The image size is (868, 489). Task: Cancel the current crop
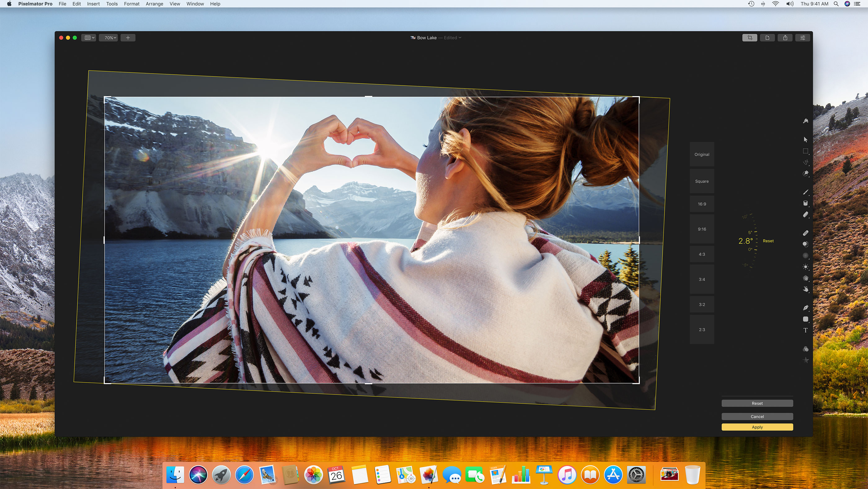click(757, 416)
